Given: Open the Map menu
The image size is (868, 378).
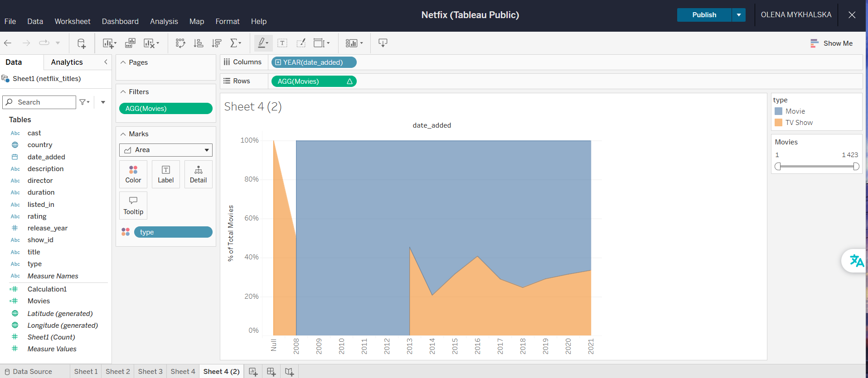Looking at the screenshot, I should [x=197, y=21].
